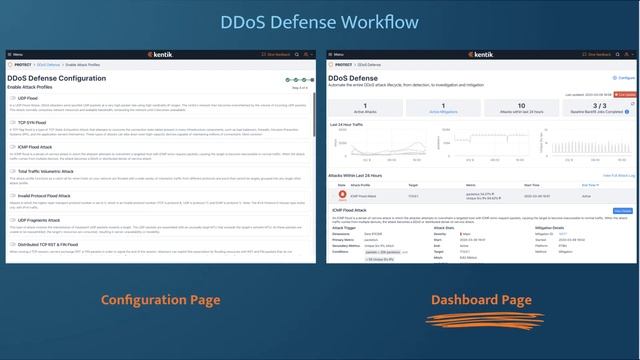Click the red Live Update button
The image size is (640, 360).
coord(625,95)
